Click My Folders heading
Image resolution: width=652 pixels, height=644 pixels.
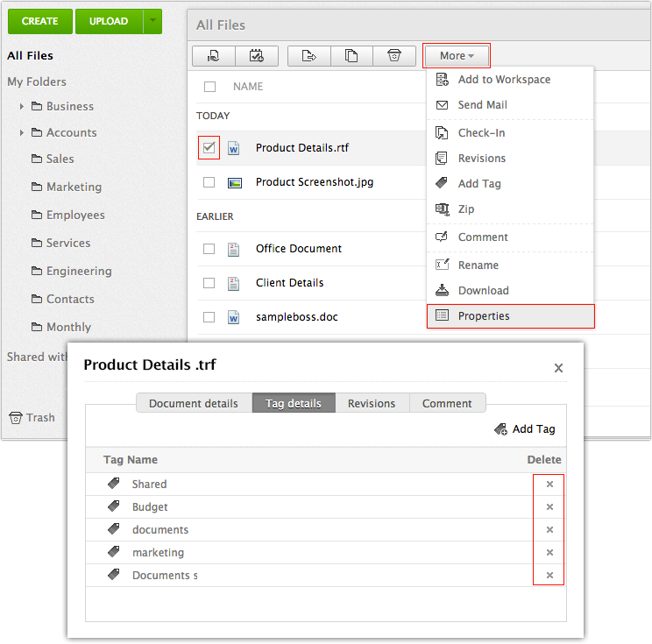(37, 81)
